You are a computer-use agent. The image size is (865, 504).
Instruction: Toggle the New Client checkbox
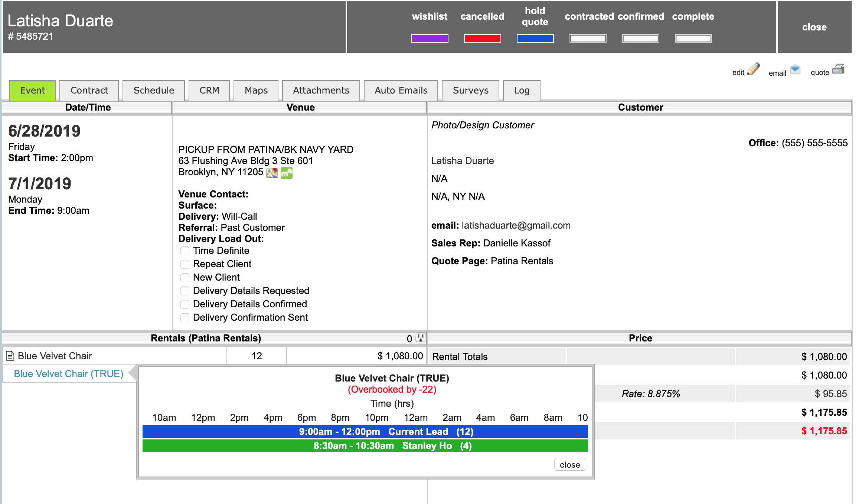pos(185,278)
